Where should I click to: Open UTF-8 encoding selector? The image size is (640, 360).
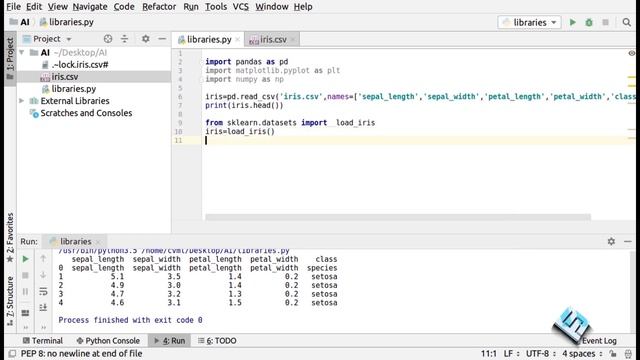tap(541, 353)
